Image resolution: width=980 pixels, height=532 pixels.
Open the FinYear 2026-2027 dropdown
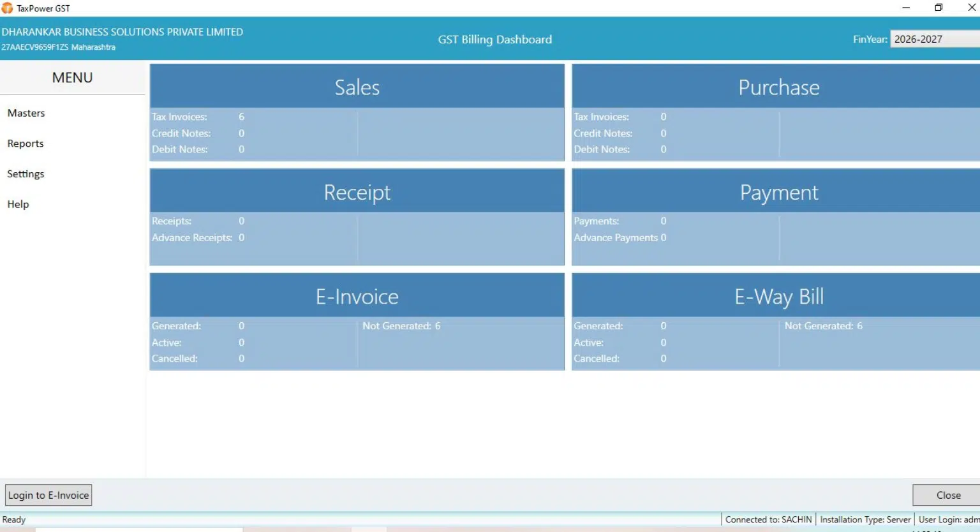[x=935, y=39]
